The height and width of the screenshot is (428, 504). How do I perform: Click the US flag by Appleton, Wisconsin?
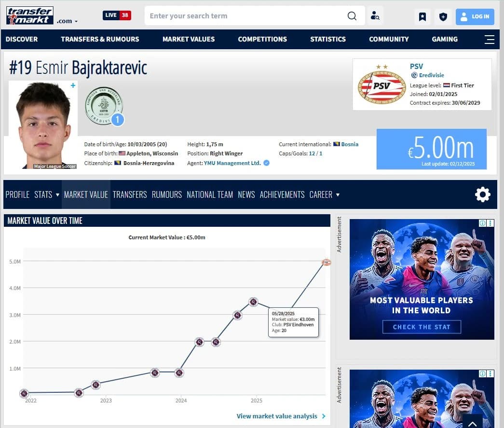122,153
